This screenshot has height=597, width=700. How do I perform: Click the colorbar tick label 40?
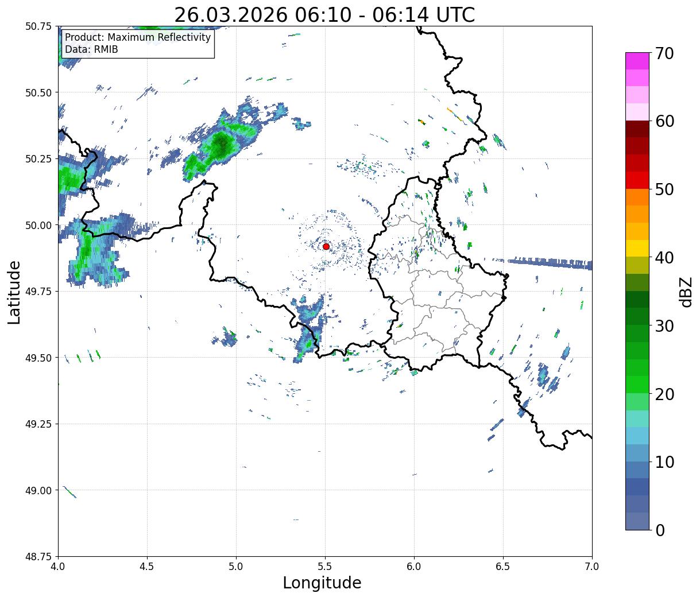(x=664, y=258)
